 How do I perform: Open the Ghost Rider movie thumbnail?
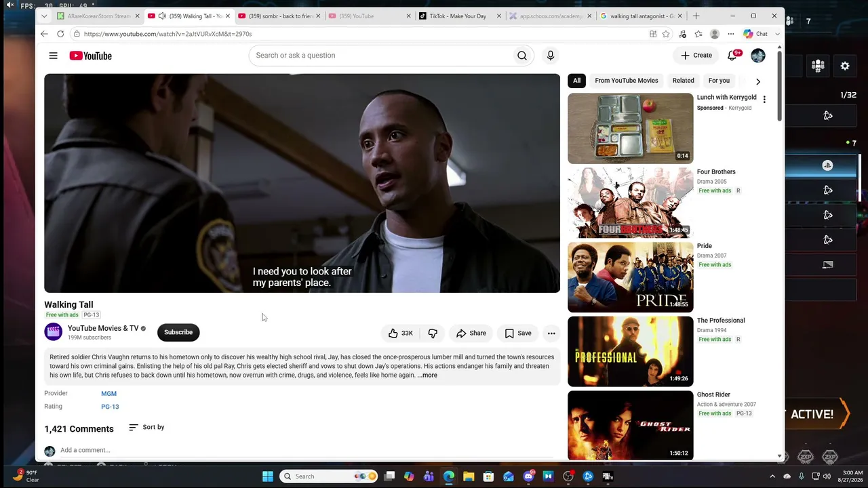click(x=630, y=426)
